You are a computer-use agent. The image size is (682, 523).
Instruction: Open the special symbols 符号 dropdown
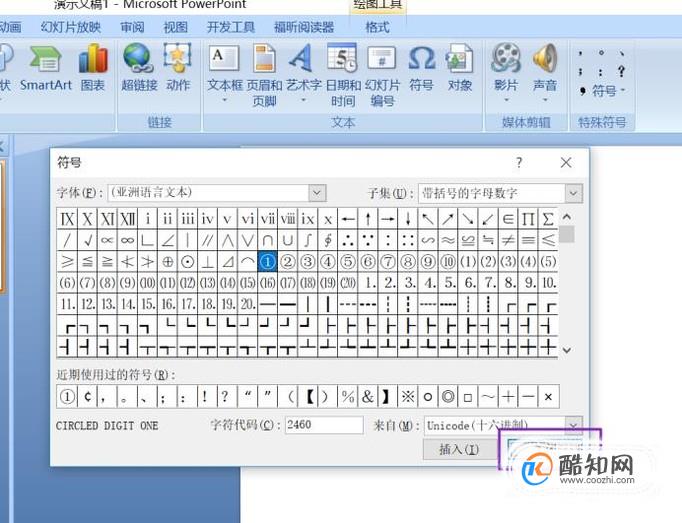[608, 91]
